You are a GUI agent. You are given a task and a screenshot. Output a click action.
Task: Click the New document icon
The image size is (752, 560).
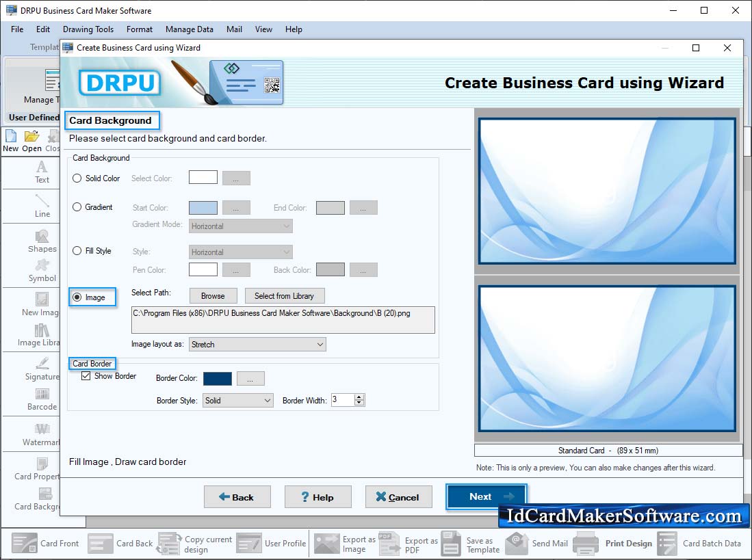[10, 142]
